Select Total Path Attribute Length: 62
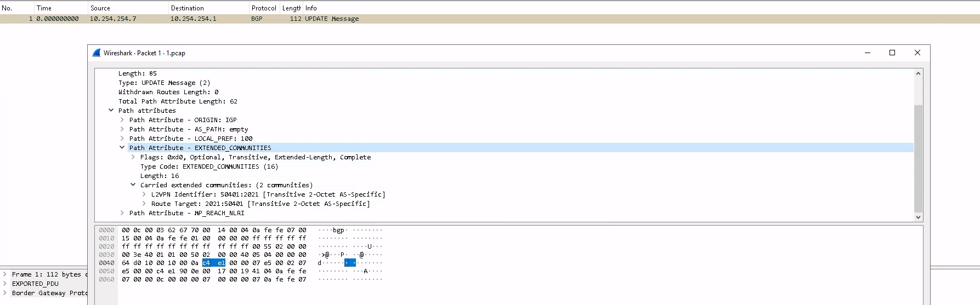The image size is (980, 305). pos(178,101)
